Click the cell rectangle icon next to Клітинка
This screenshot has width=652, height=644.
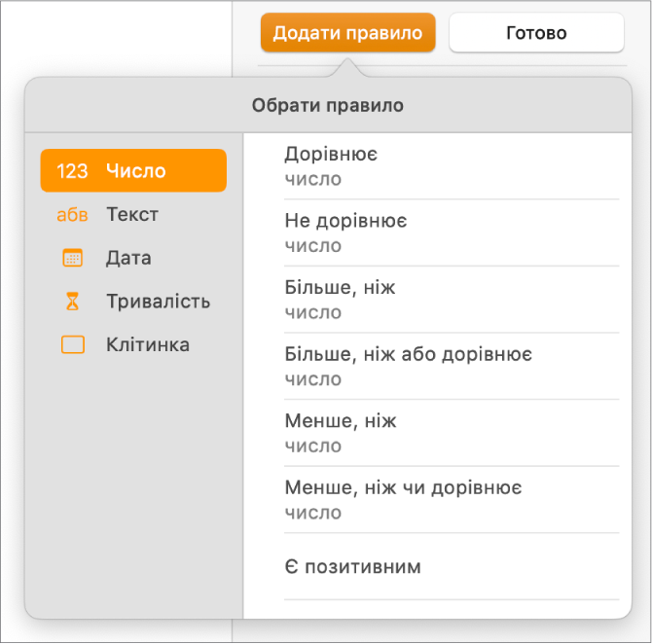tap(73, 344)
